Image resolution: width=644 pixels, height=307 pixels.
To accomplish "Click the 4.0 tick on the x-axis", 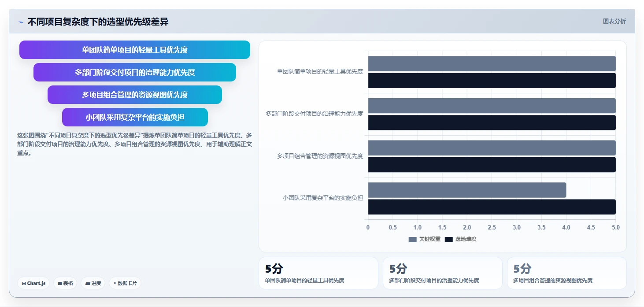I will (x=566, y=227).
